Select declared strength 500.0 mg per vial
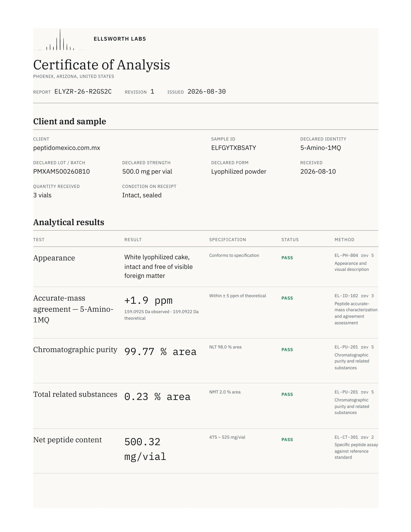The width and height of the screenshot is (411, 532). [x=147, y=171]
